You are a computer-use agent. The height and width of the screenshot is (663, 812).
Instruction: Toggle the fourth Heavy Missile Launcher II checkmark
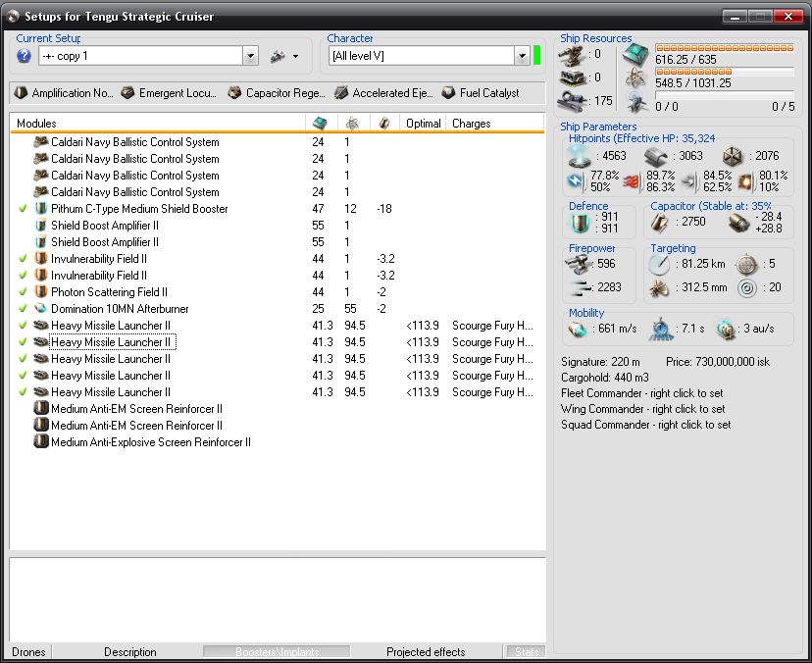23,375
